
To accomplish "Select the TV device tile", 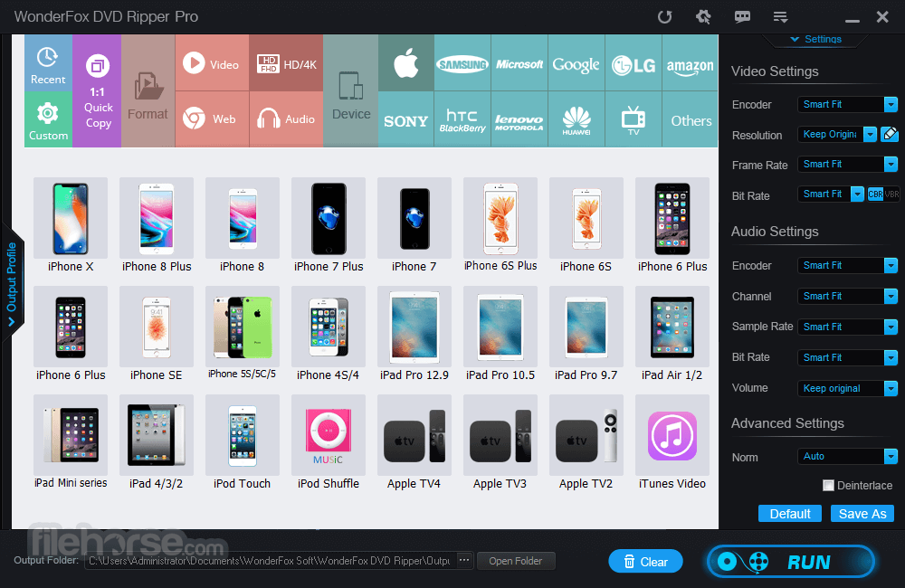I will click(633, 119).
